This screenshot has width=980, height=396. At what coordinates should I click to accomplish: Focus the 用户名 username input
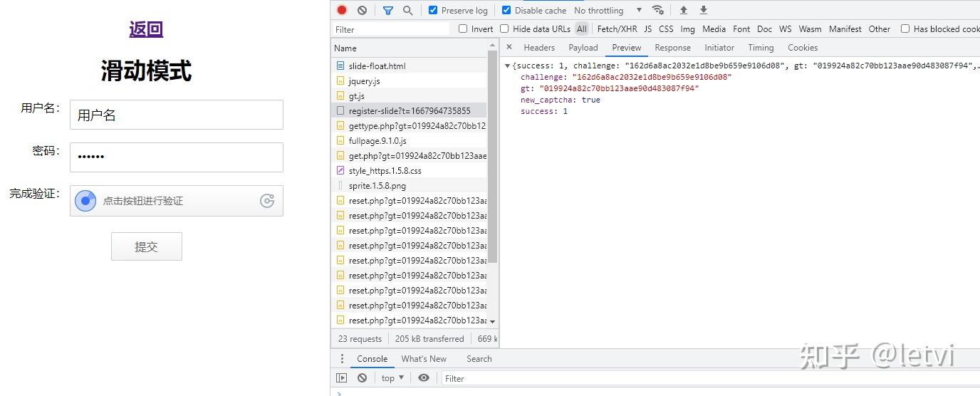click(177, 115)
